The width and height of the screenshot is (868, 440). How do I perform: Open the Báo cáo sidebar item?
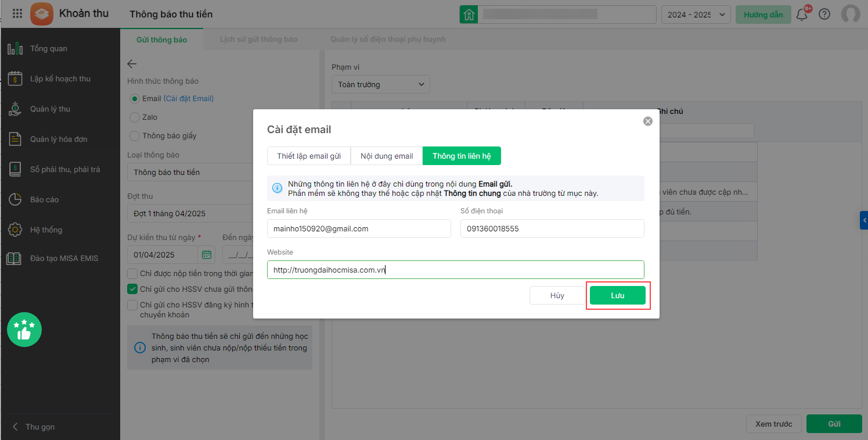[44, 199]
